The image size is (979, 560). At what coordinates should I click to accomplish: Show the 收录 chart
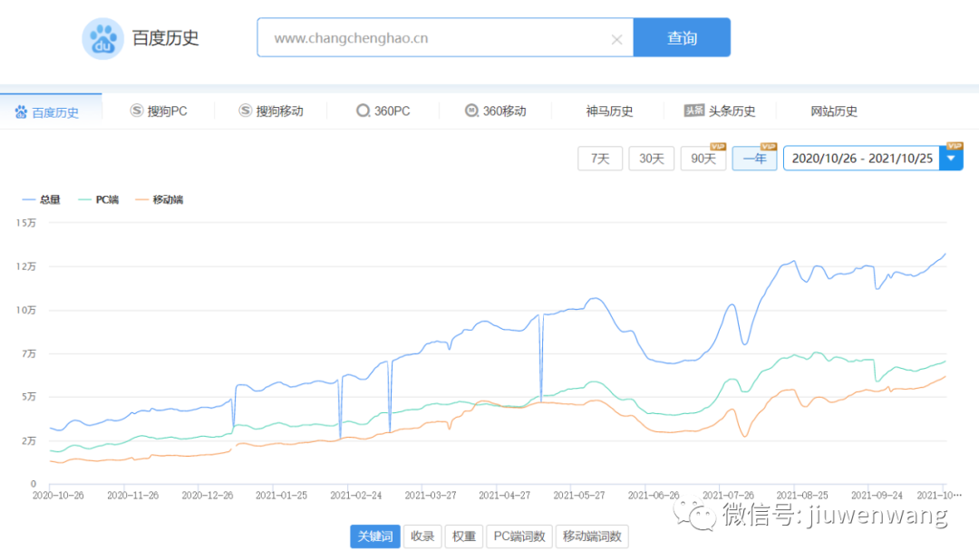pos(422,536)
